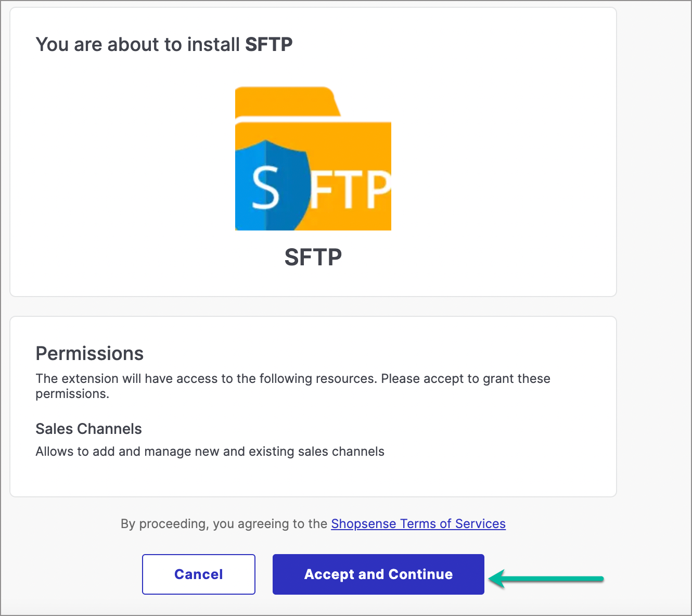The image size is (692, 616).
Task: Click the bold SFTP word in the heading
Action: point(269,44)
